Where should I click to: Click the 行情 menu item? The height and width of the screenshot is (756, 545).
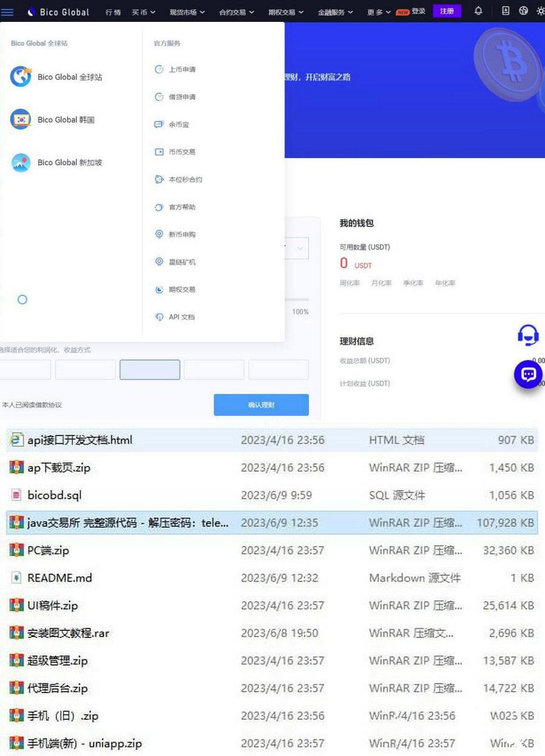coord(112,12)
